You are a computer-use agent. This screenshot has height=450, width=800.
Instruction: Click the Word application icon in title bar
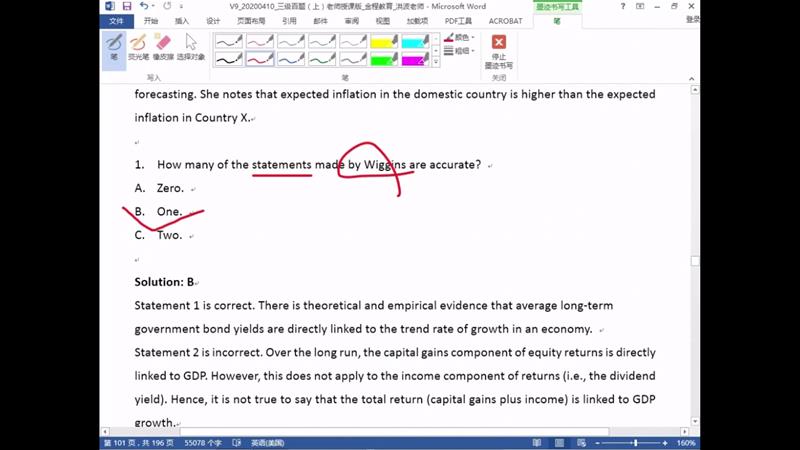point(110,6)
